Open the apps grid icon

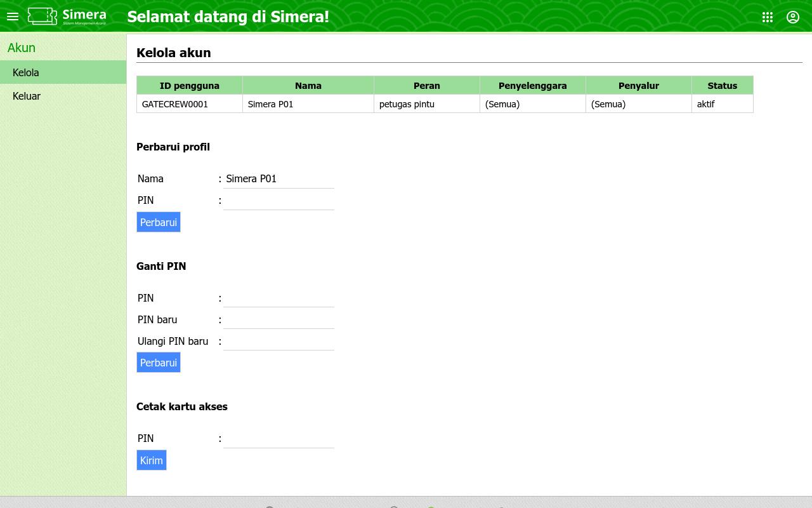point(768,17)
